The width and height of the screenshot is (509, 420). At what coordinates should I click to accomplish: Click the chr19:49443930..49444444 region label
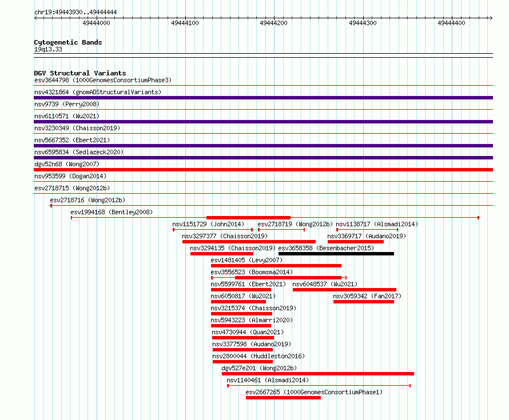(75, 12)
